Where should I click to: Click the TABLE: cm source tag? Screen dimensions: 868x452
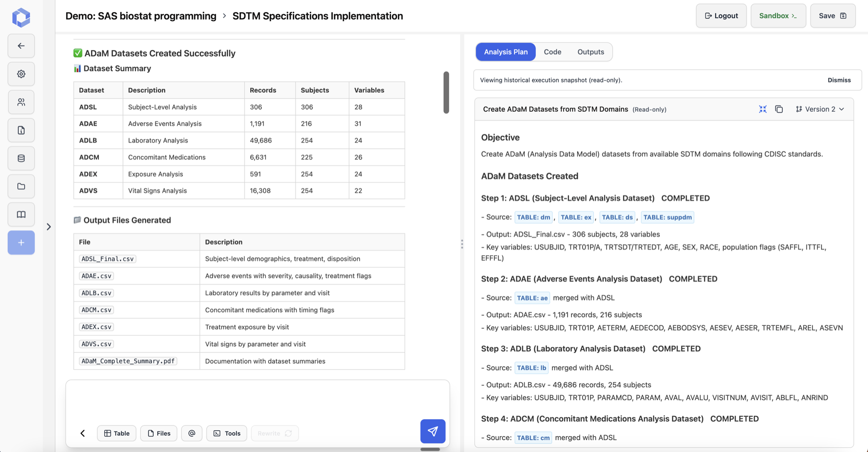pyautogui.click(x=533, y=438)
